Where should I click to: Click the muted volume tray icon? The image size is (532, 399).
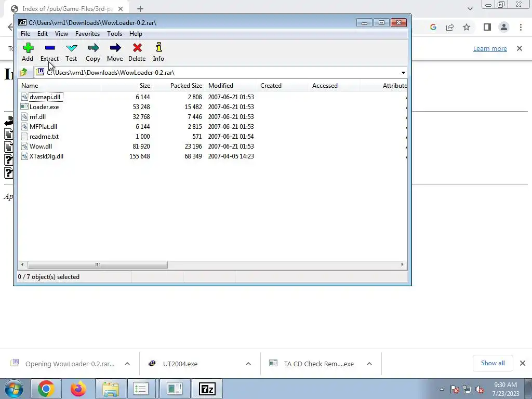pos(480,389)
